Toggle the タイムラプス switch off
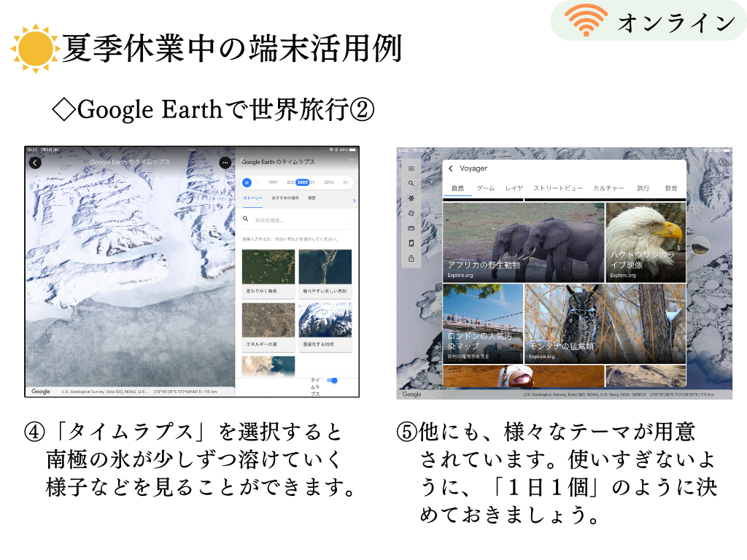 pos(333,381)
